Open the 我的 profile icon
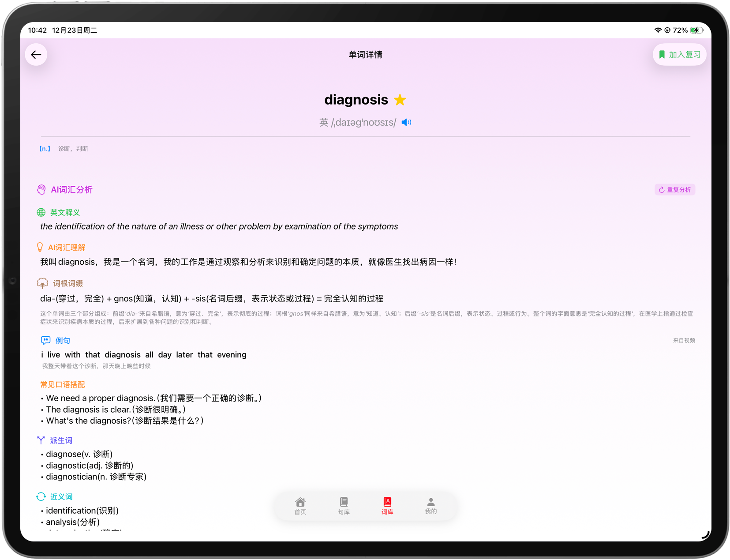This screenshot has height=560, width=730. (x=431, y=501)
